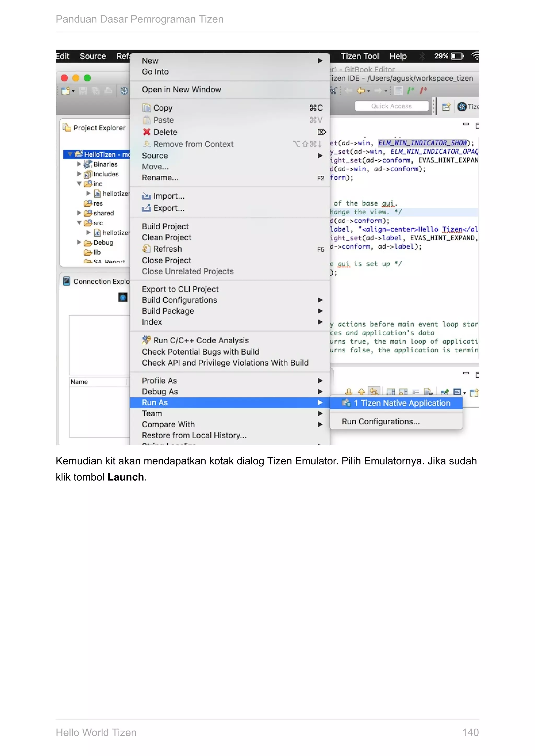Expand the Binaries tree node

click(79, 164)
